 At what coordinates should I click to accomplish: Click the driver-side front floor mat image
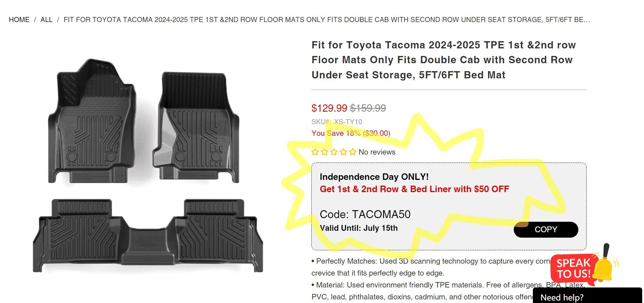[x=92, y=123]
